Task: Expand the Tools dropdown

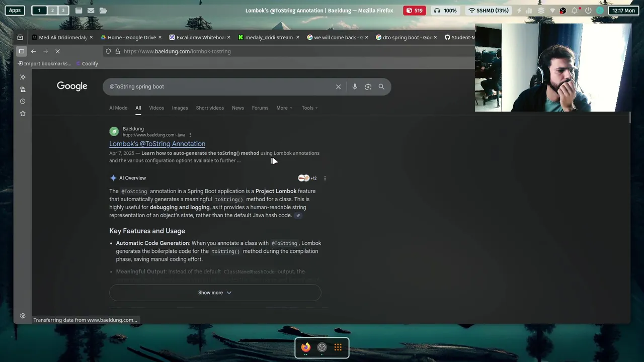Action: click(x=309, y=108)
